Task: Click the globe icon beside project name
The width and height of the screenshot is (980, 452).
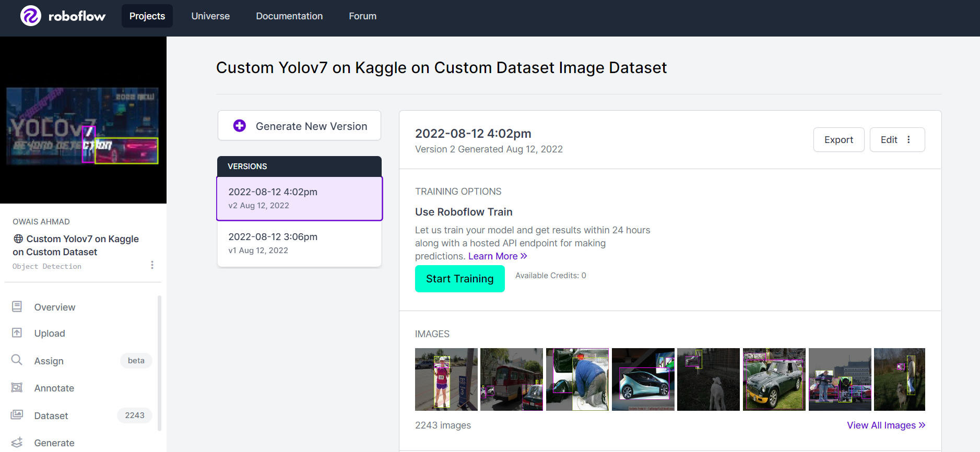Action: coord(18,239)
